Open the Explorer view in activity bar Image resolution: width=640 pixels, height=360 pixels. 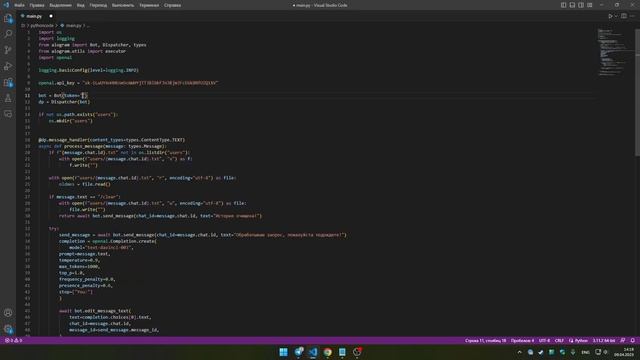(x=8, y=18)
